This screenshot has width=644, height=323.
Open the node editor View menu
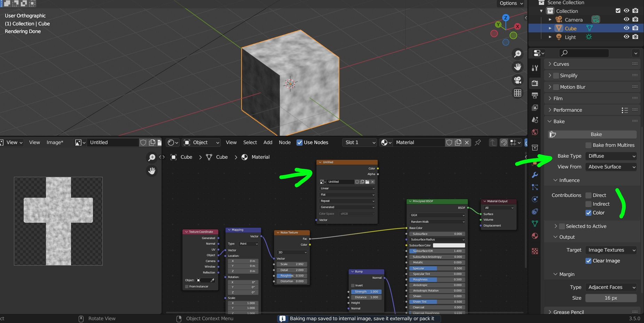[231, 142]
